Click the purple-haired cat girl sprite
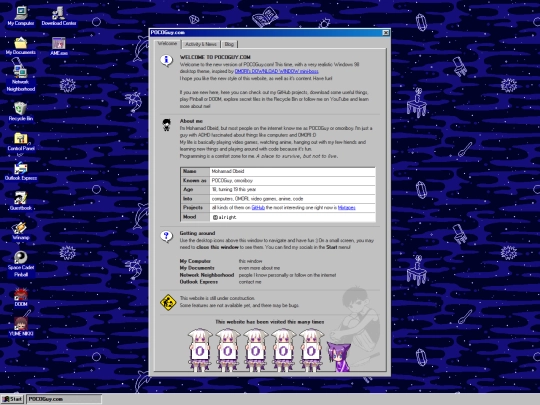The image size is (540, 405). (x=339, y=356)
